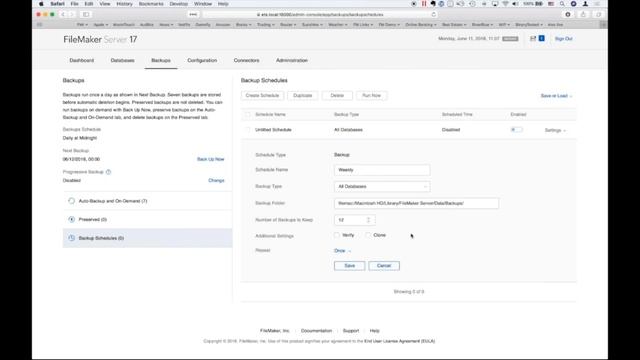Click the Safari downloads icon

pyautogui.click(x=568, y=14)
